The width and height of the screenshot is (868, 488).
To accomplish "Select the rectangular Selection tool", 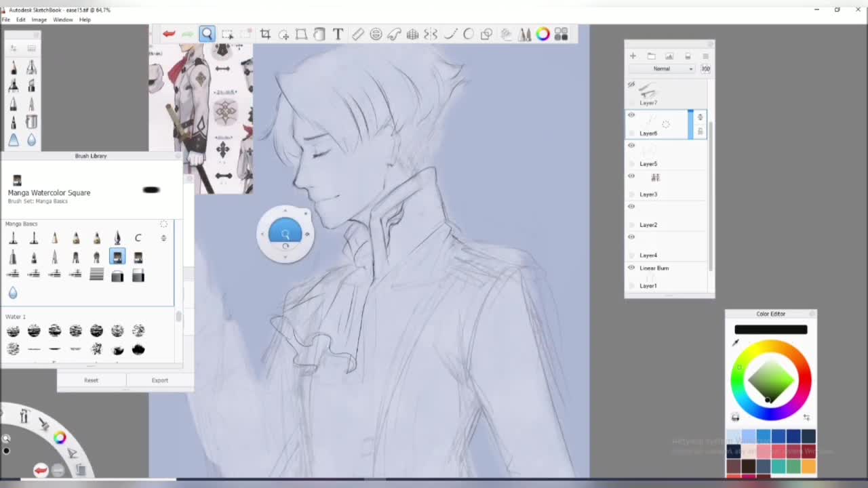I will [227, 34].
